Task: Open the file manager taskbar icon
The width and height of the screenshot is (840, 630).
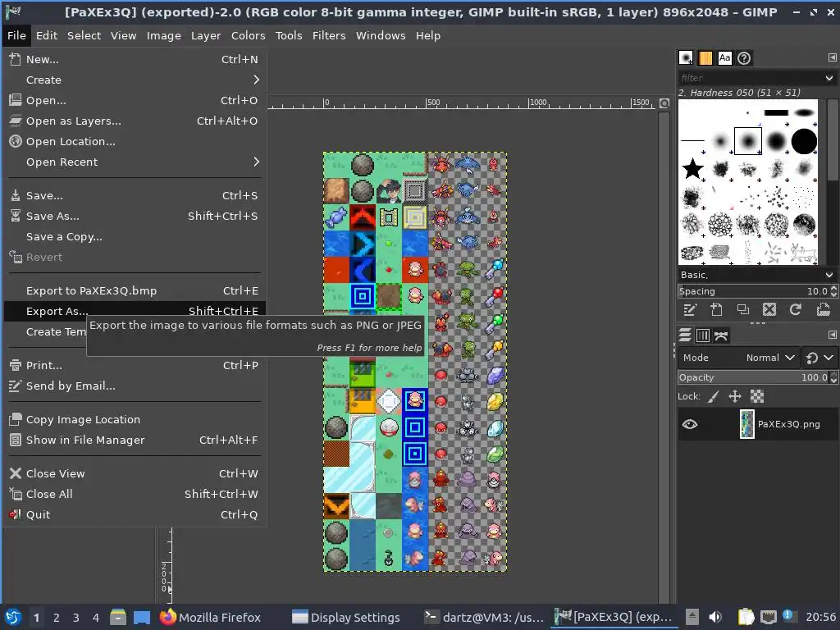Action: click(118, 617)
